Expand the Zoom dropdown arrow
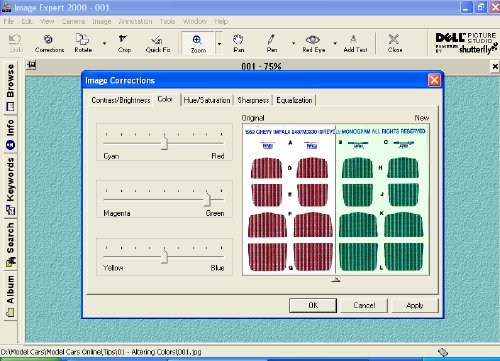Image resolution: width=500 pixels, height=361 pixels. click(219, 44)
